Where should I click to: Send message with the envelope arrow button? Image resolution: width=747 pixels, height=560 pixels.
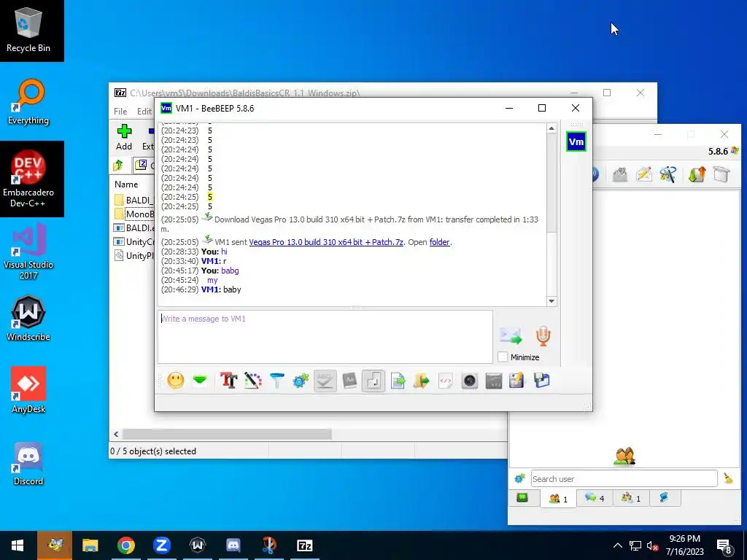tap(511, 335)
